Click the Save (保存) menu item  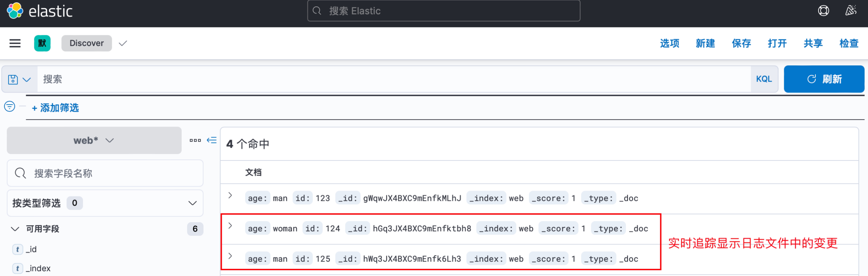pos(741,43)
